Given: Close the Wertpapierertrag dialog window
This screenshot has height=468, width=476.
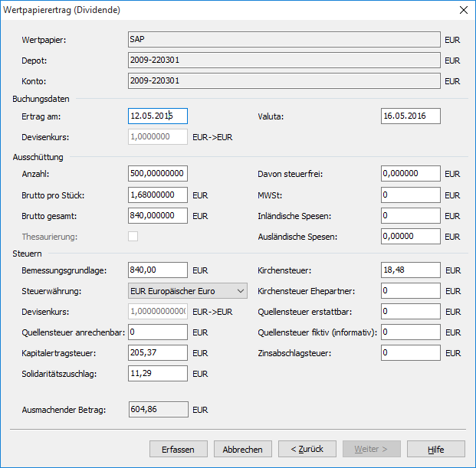Looking at the screenshot, I should (462, 10).
